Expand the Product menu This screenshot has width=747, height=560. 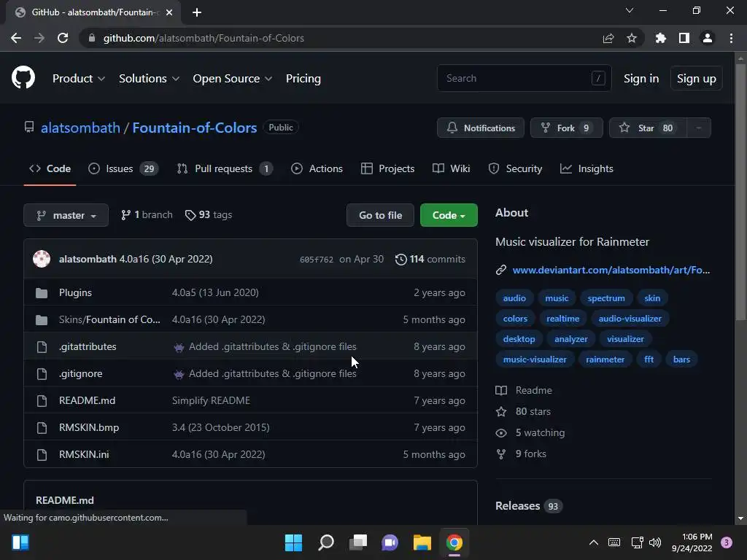pyautogui.click(x=79, y=79)
